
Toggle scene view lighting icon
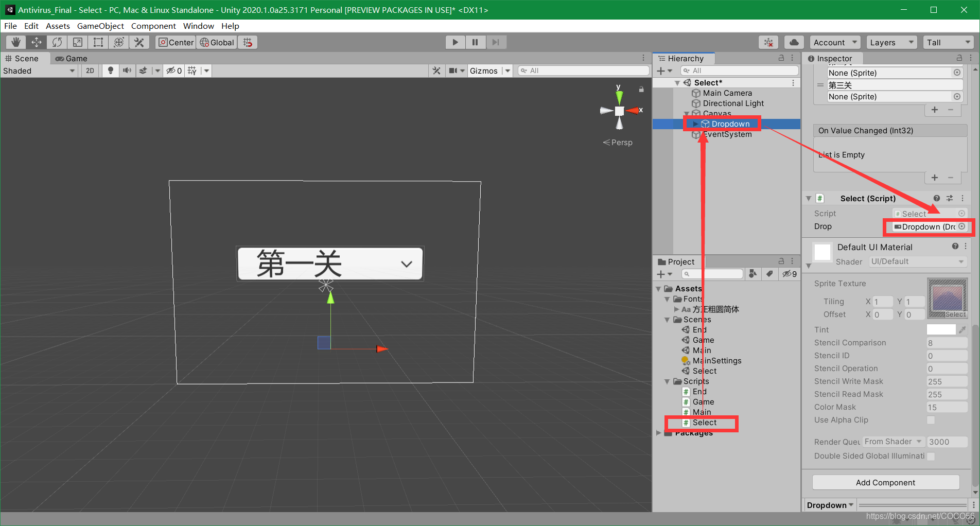coord(110,71)
